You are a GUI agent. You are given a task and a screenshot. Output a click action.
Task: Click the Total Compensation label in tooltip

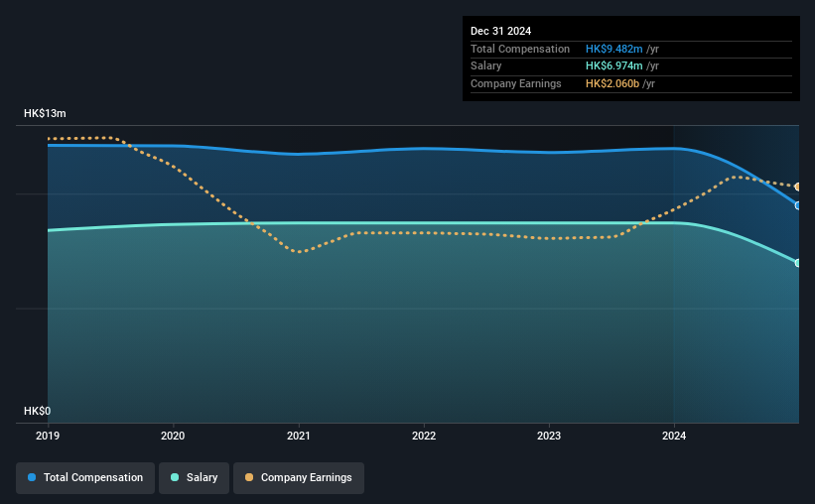tap(520, 49)
